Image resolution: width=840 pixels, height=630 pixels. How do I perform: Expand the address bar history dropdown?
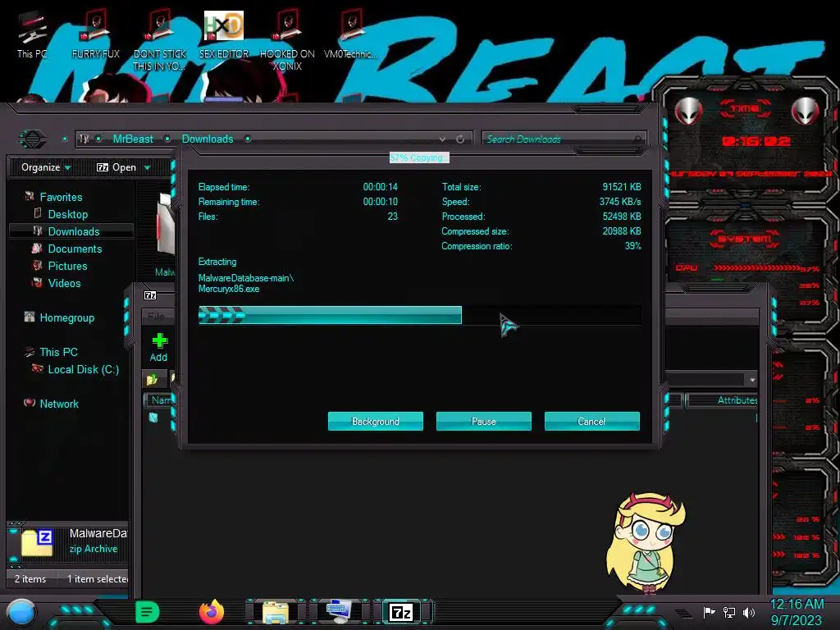(442, 139)
